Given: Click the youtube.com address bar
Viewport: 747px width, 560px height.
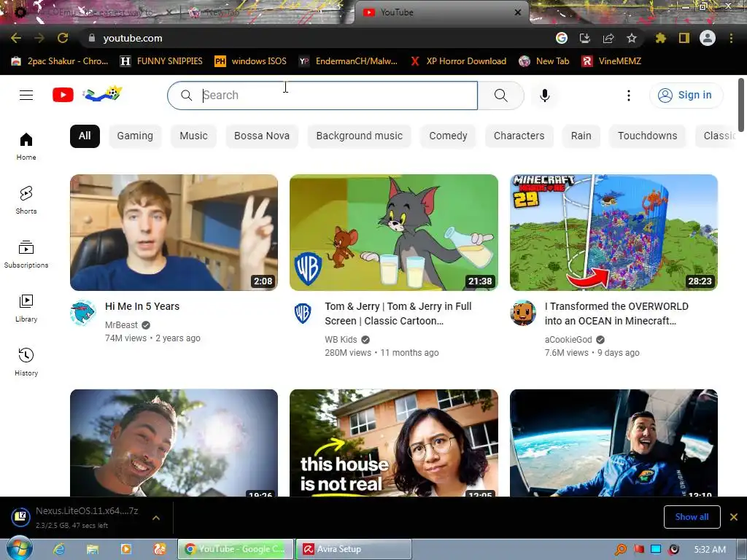Looking at the screenshot, I should coord(314,38).
